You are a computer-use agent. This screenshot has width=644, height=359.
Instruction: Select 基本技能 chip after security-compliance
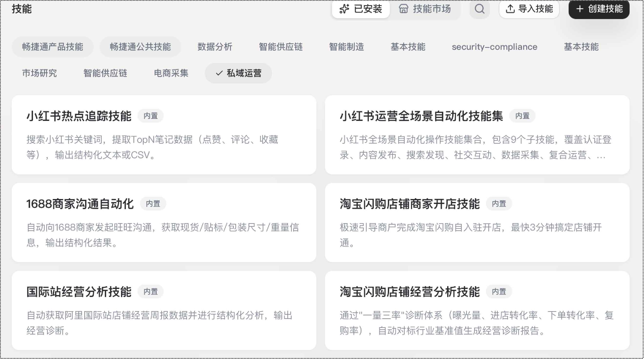581,47
